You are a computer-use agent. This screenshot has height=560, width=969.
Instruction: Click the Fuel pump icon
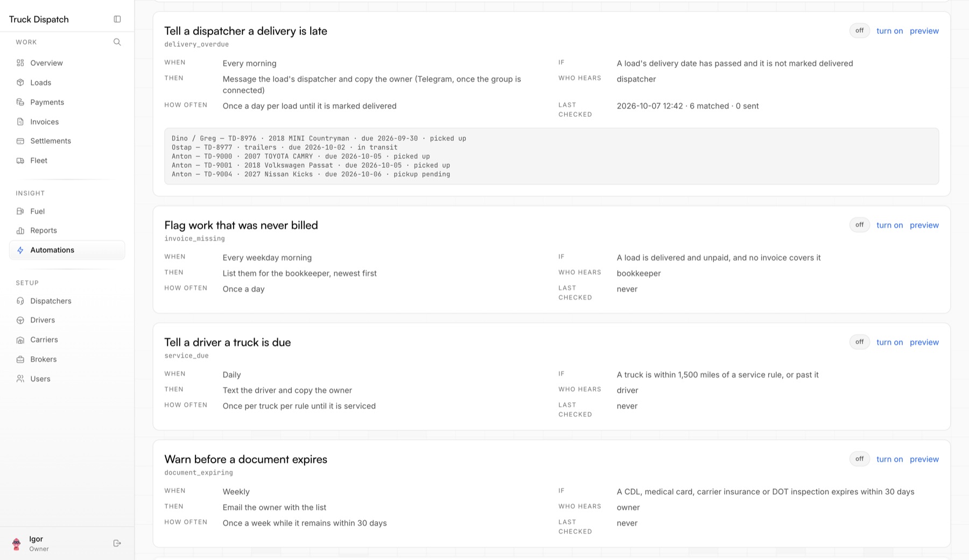point(20,211)
